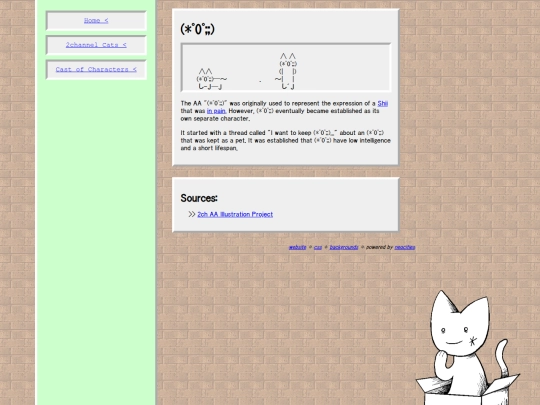Open the 'in pain' link
The height and width of the screenshot is (405, 540).
216,111
